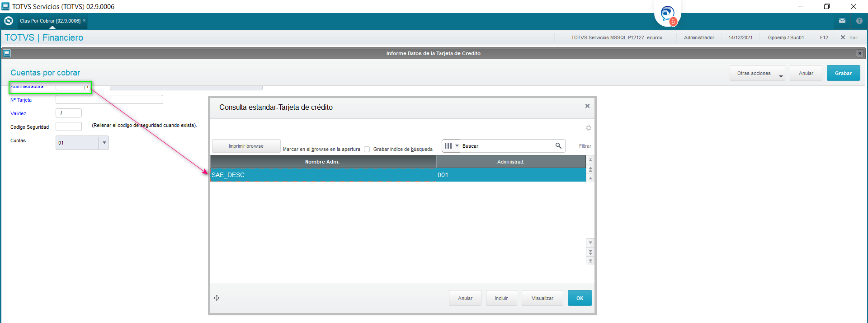Jump to last record with bottom scroll arrow
This screenshot has height=323, width=868.
pyautogui.click(x=590, y=261)
